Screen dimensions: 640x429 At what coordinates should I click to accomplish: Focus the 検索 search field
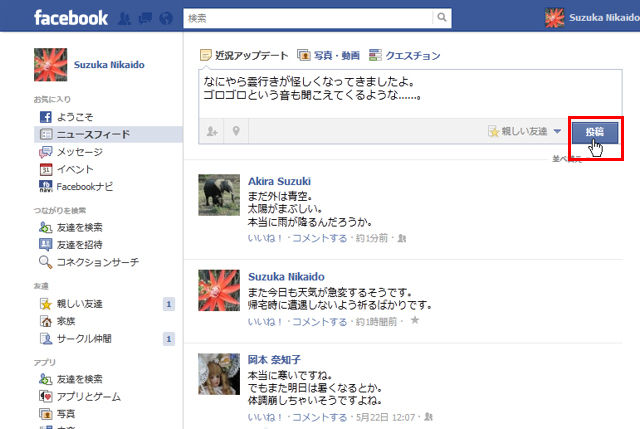click(309, 18)
